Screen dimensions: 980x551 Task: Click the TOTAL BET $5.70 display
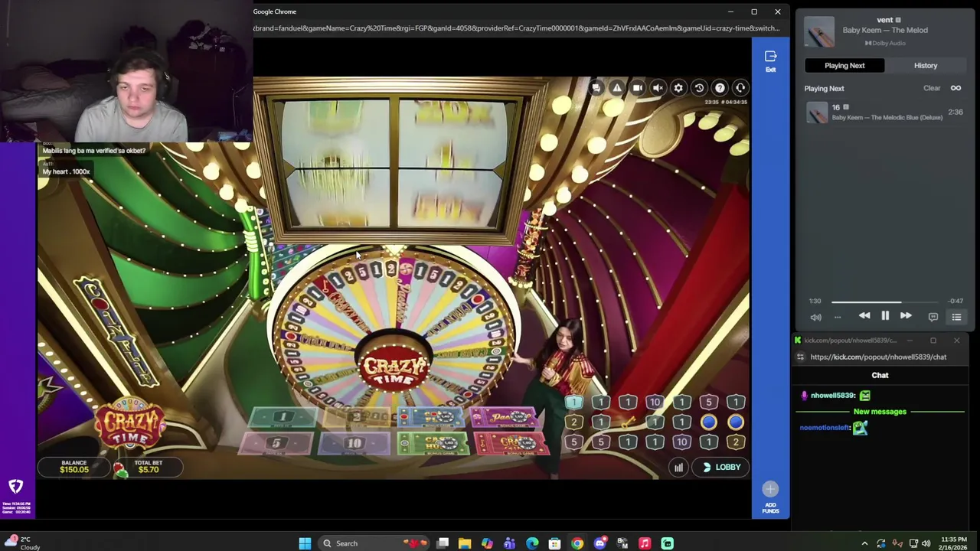(148, 466)
